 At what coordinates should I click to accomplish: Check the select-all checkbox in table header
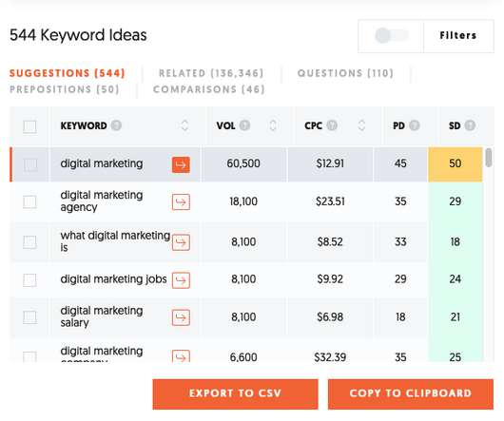[x=29, y=126]
